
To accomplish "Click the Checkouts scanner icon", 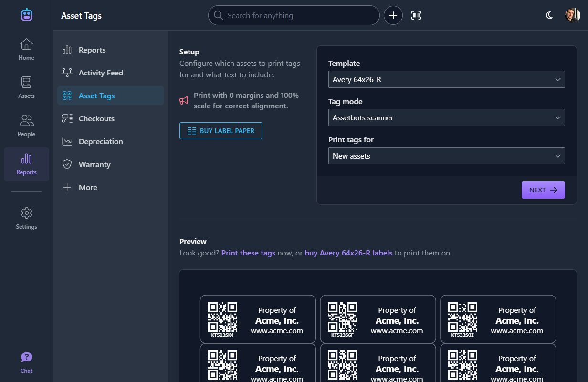I will point(67,119).
